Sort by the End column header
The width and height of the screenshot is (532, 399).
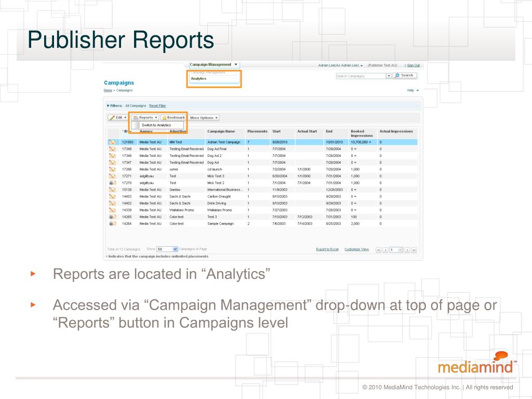(x=329, y=131)
